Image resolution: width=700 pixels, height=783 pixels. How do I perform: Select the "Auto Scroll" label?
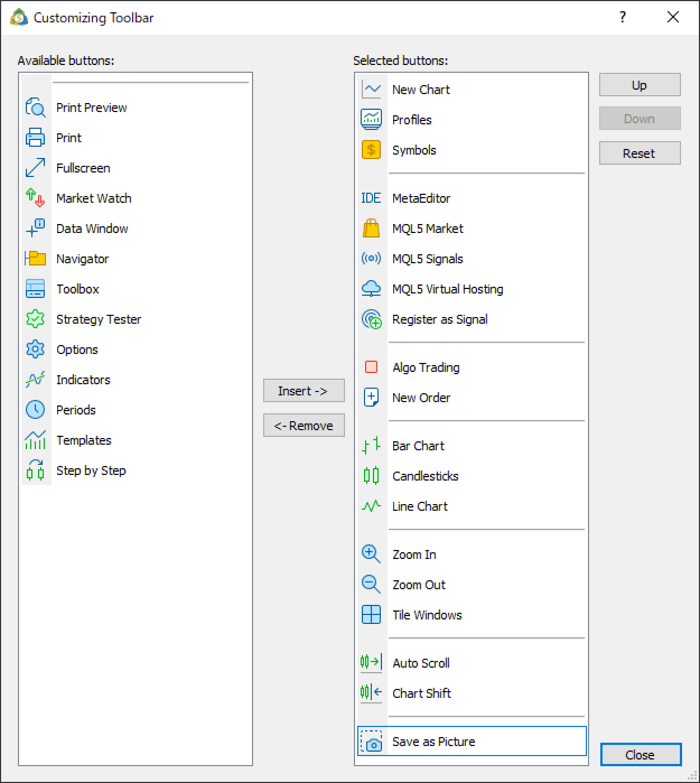[x=421, y=663]
